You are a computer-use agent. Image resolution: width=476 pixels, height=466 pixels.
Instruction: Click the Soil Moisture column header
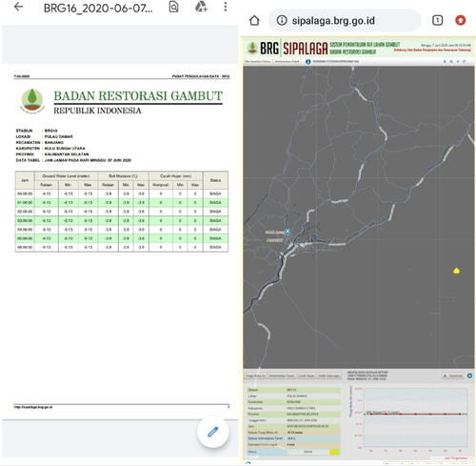point(123,176)
